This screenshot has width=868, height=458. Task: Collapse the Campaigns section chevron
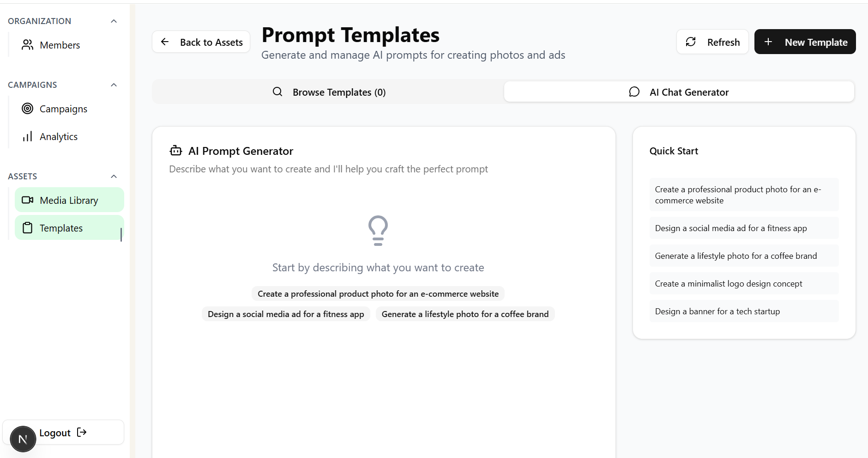coord(114,85)
